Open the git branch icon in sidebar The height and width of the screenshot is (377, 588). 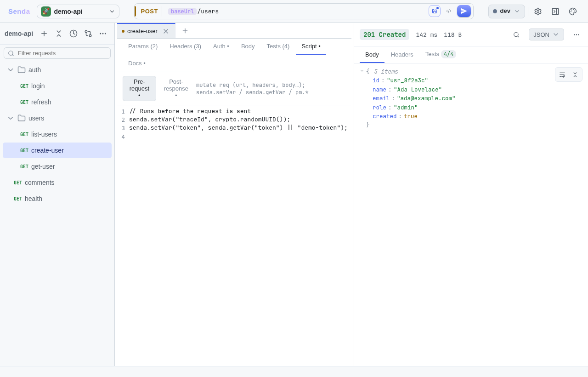(88, 34)
